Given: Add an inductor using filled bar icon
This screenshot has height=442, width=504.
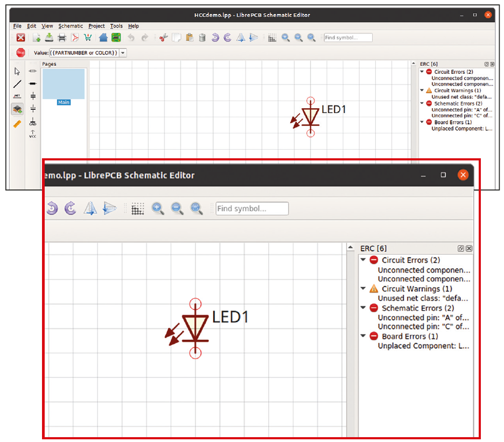Looking at the screenshot, I should tap(33, 83).
